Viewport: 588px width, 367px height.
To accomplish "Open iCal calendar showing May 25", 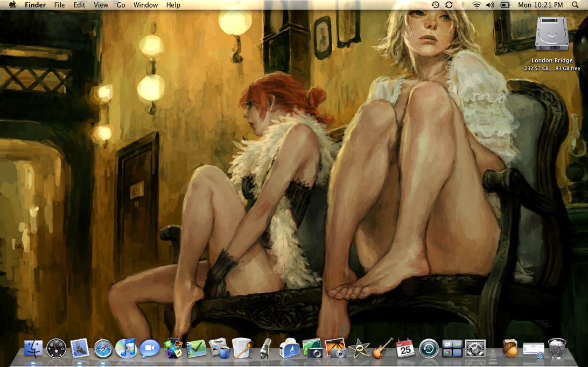I will coord(405,348).
